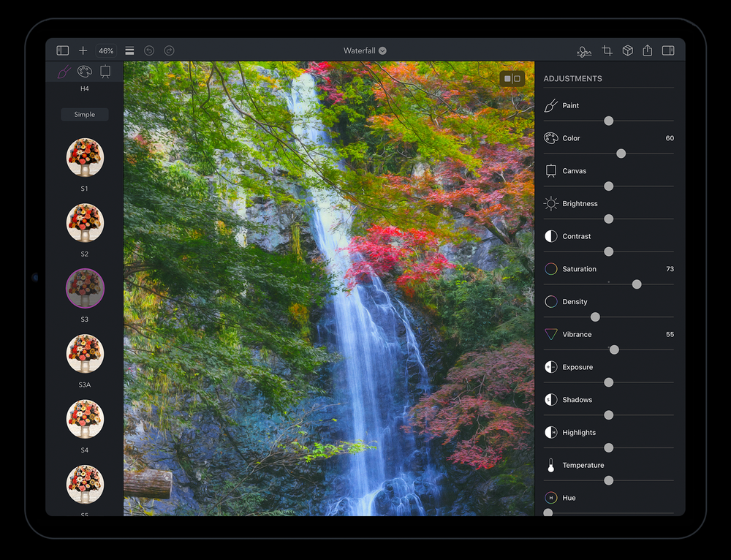This screenshot has width=731, height=560.
Task: Open the share icon in the top toolbar
Action: 647,50
